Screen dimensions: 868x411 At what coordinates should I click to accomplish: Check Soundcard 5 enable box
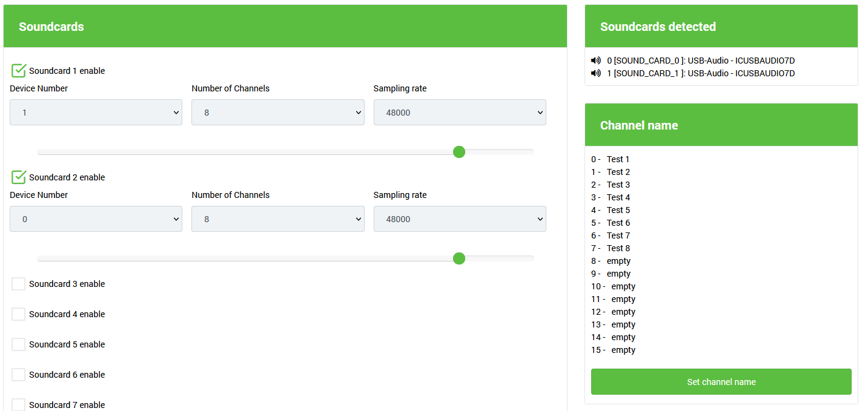click(19, 344)
